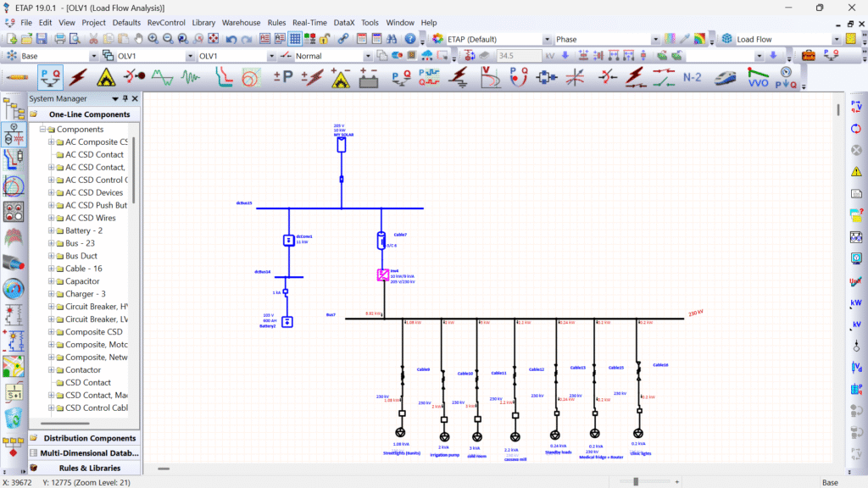868x488 pixels.
Task: Toggle the System Manager pin button
Action: coord(125,98)
